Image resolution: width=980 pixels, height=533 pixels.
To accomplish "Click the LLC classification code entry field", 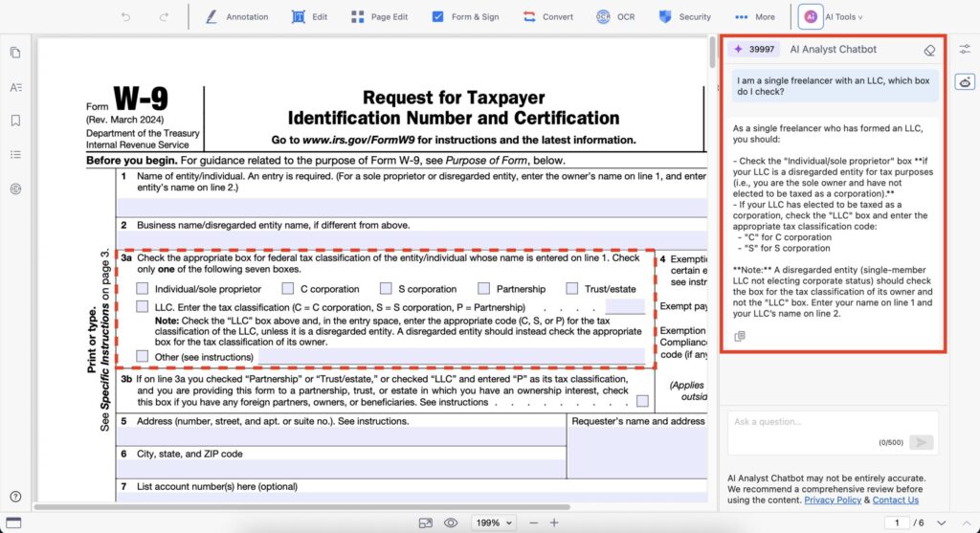I will pyautogui.click(x=625, y=306).
